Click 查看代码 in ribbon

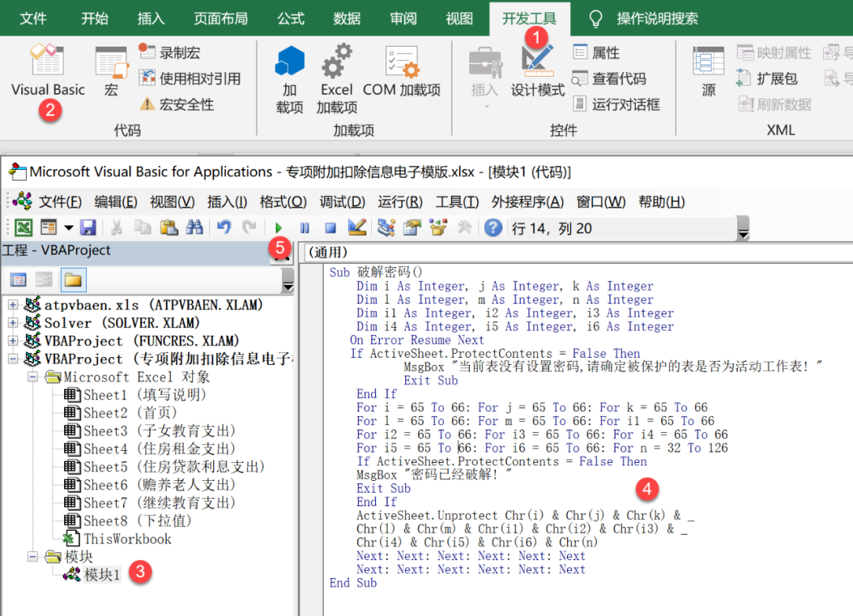(x=609, y=78)
